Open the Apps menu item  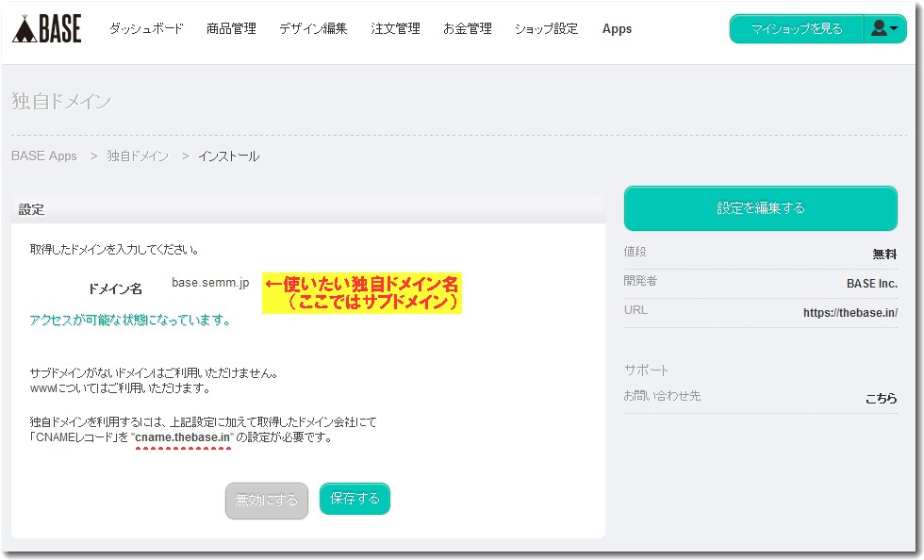point(617,29)
